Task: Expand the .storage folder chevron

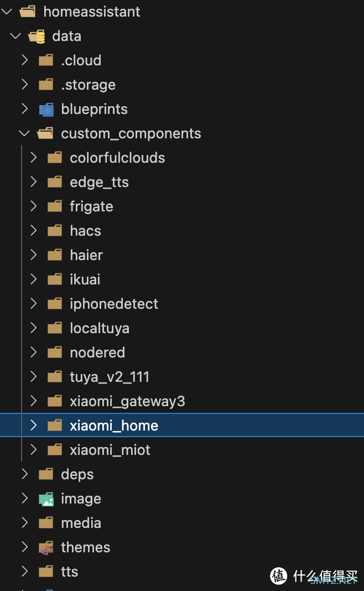Action: (x=24, y=85)
